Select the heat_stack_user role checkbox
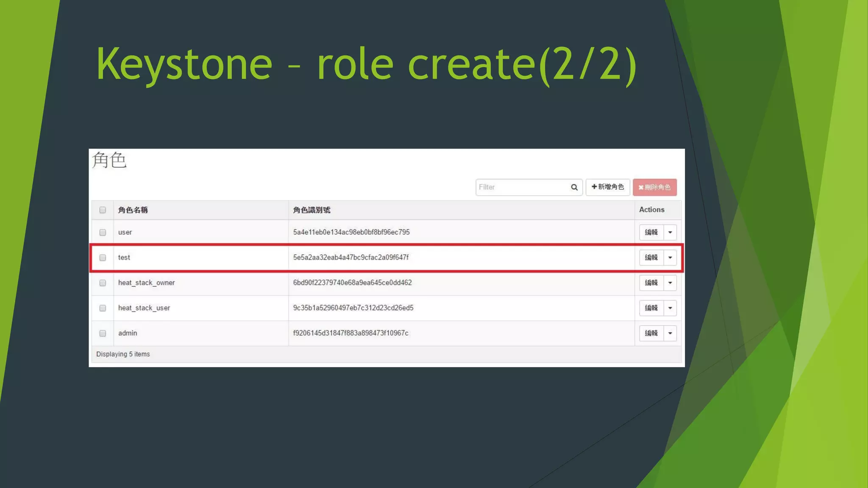Viewport: 868px width, 488px height. coord(103,308)
